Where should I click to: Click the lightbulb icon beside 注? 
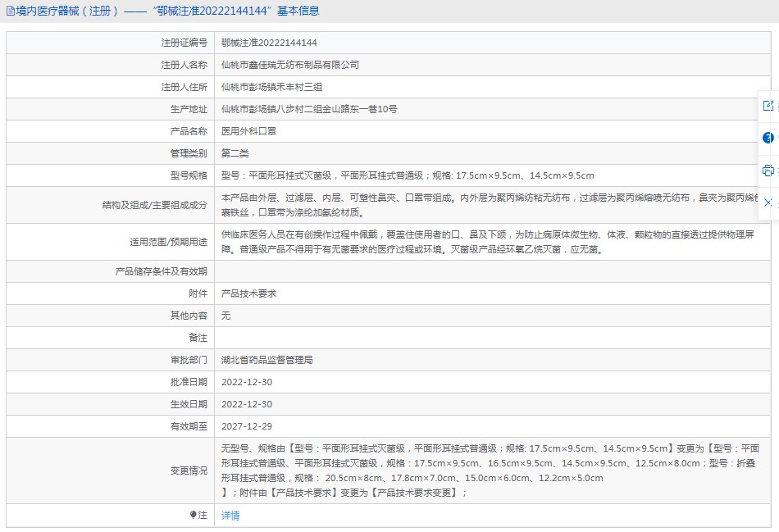click(193, 515)
